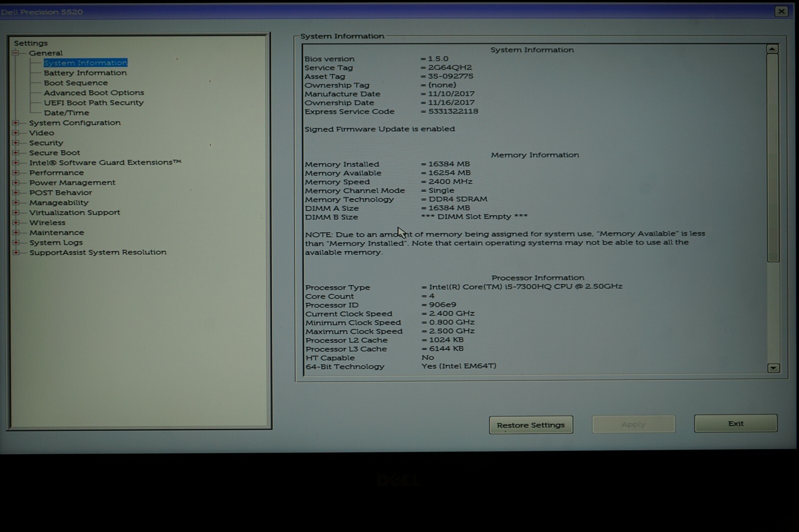Expand the Secure Boot node
Screen dimensions: 799x532
click(x=15, y=153)
